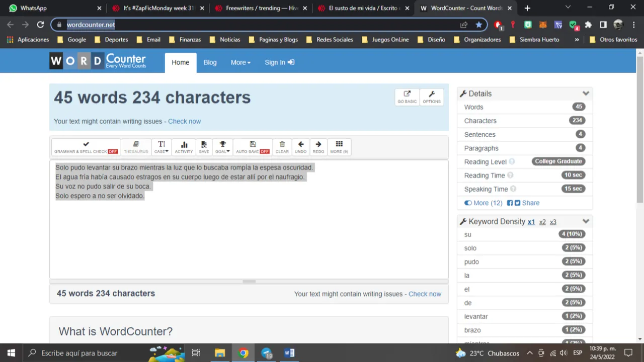This screenshot has height=362, width=644.
Task: Click the share page icon in address bar
Action: (x=464, y=25)
